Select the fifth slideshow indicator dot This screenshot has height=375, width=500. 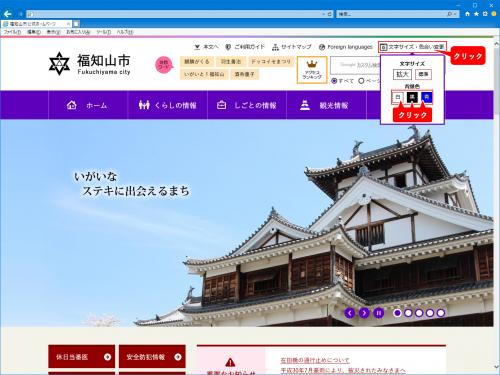coord(441,313)
